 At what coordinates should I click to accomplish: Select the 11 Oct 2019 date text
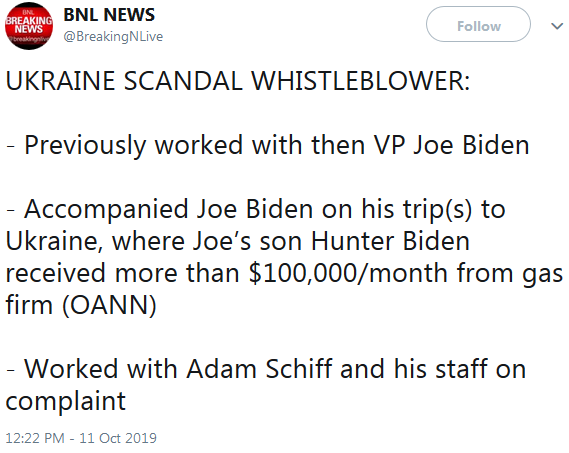pos(118,438)
